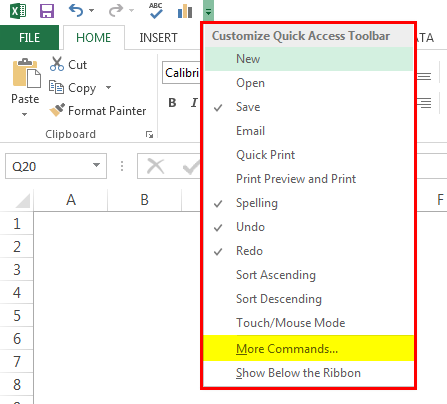The image size is (447, 404).
Task: Toggle Bold formatting
Action: click(172, 103)
